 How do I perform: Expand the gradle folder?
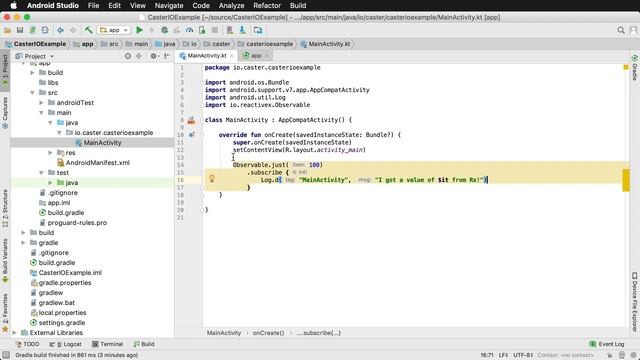point(23,243)
